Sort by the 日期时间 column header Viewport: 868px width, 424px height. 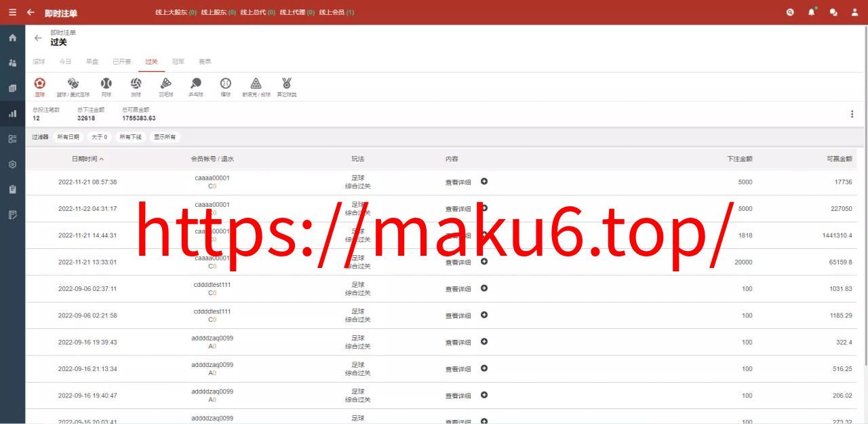[87, 159]
